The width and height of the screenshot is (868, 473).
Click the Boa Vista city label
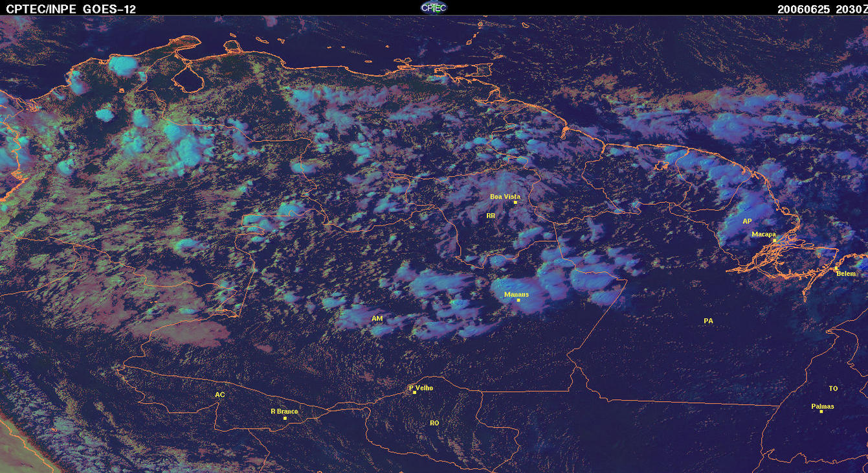tap(505, 196)
